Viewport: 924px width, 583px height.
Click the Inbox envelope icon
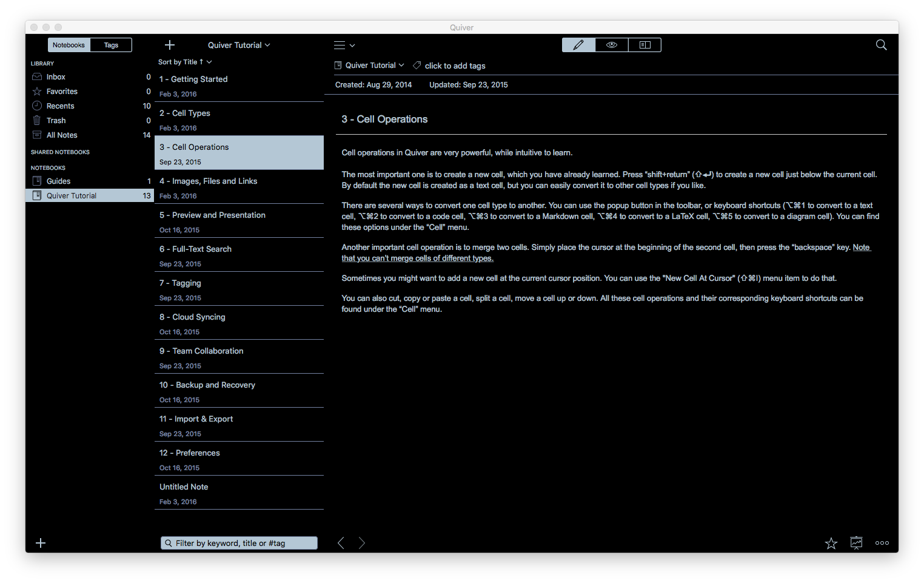point(37,77)
